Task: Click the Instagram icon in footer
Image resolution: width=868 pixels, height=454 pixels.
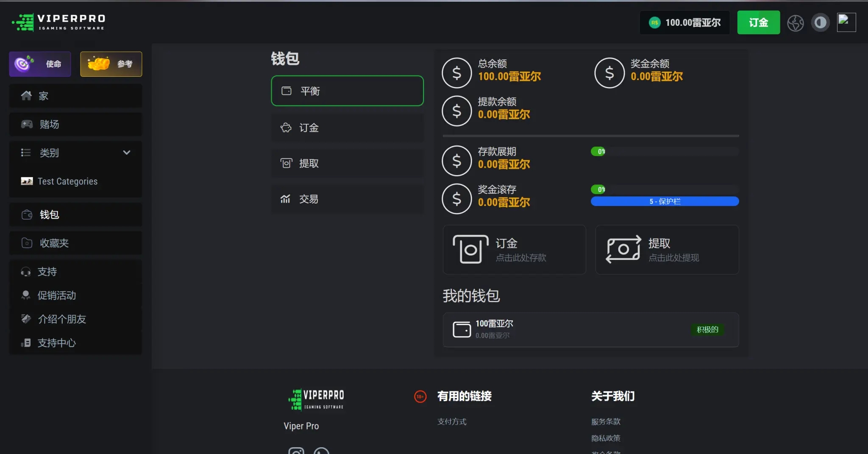Action: click(296, 451)
